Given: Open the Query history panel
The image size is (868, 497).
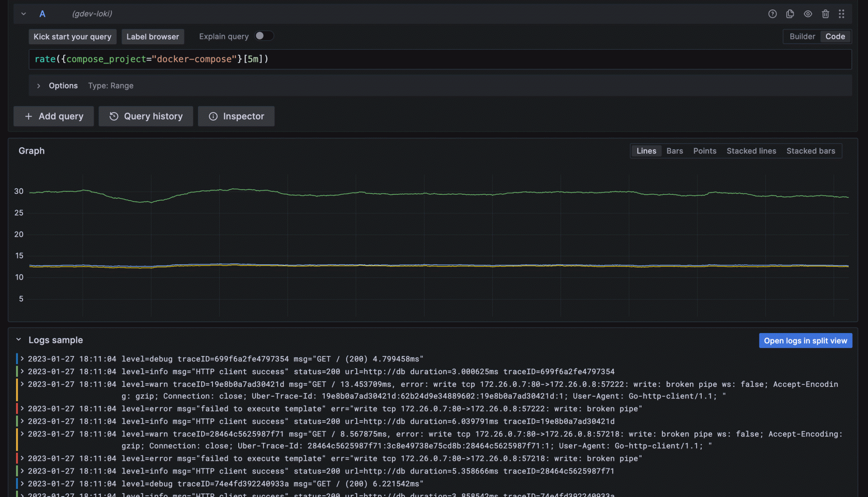Looking at the screenshot, I should [x=146, y=116].
